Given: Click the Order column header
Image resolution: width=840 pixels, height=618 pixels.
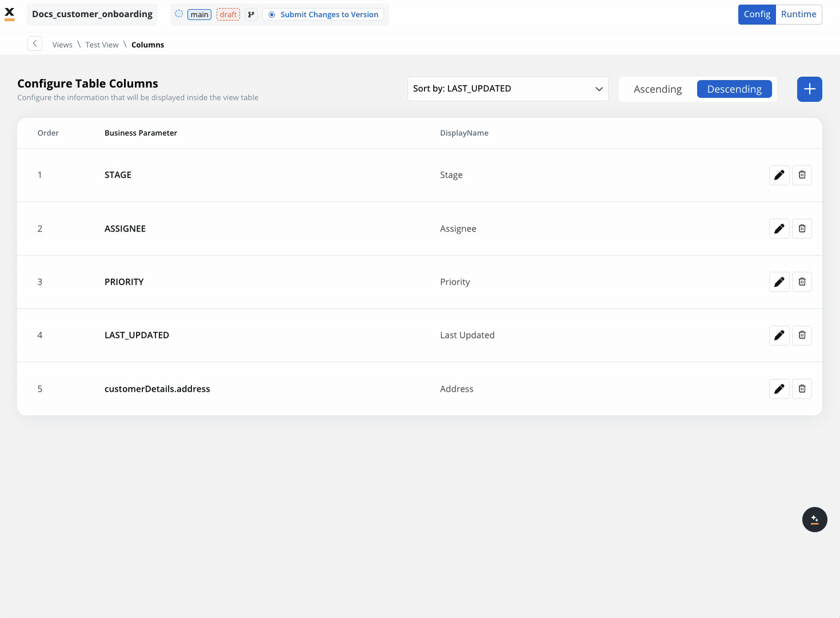Looking at the screenshot, I should (48, 133).
